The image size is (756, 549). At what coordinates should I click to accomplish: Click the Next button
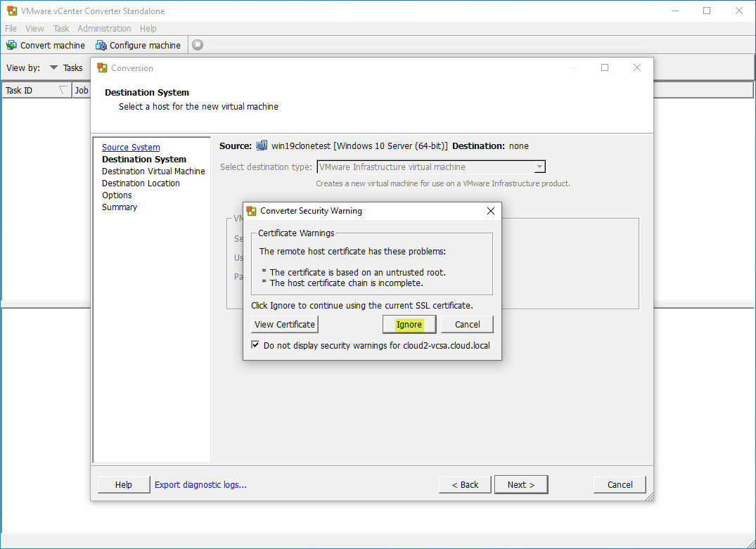point(520,485)
